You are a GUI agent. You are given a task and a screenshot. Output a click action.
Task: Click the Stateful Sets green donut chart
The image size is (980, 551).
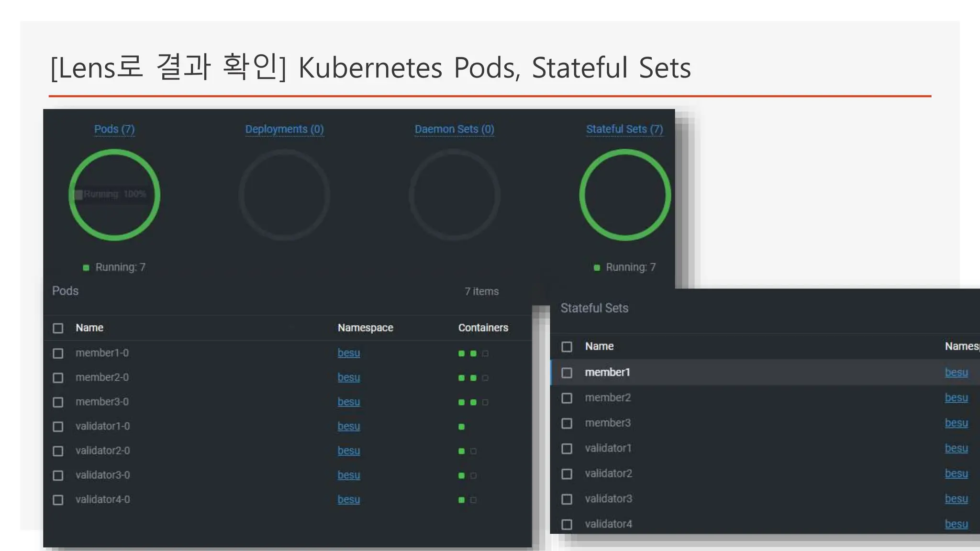pyautogui.click(x=624, y=195)
